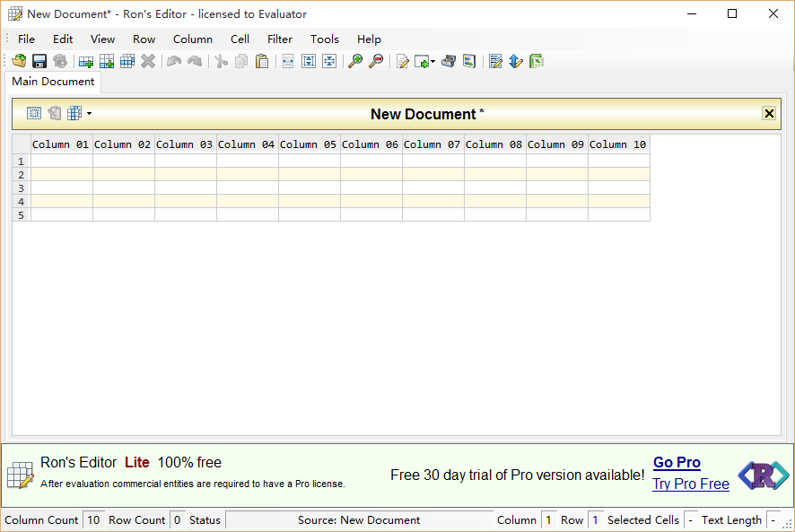
Task: Click the Zoom In magnifier icon
Action: click(355, 61)
